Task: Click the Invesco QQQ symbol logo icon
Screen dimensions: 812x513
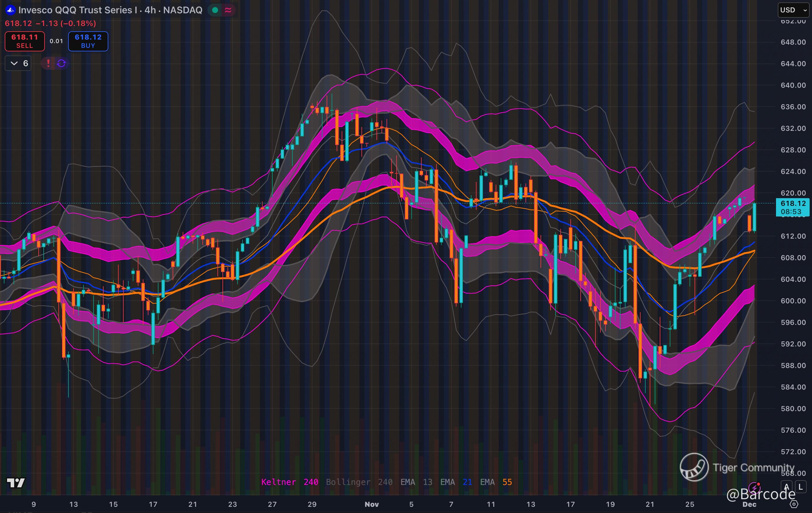Action: (x=10, y=10)
